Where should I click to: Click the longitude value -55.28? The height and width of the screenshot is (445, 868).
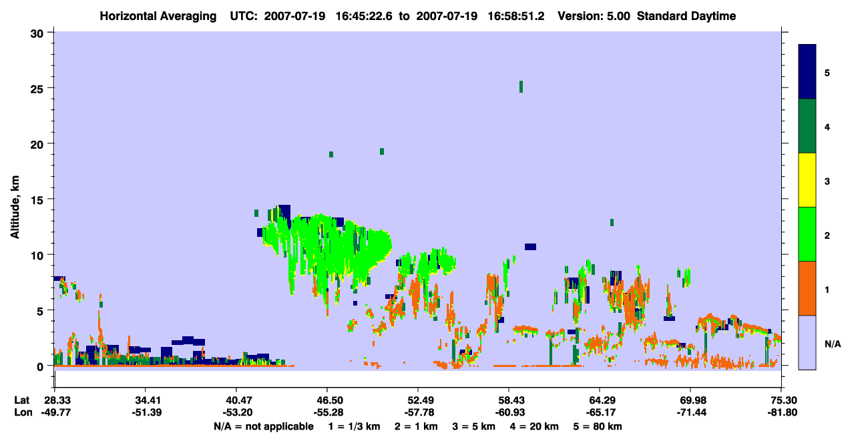pyautogui.click(x=327, y=413)
